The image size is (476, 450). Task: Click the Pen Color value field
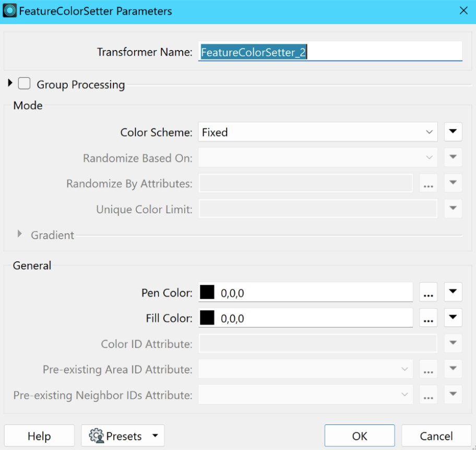[313, 293]
